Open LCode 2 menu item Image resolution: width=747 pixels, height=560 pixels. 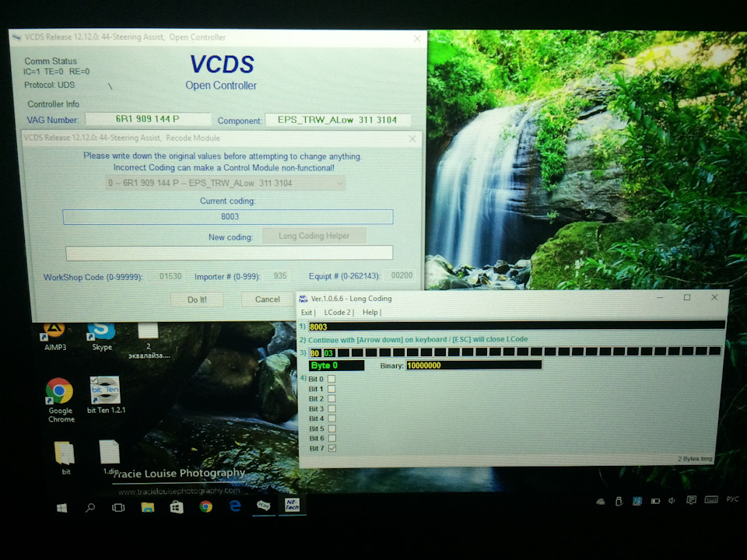coord(338,313)
